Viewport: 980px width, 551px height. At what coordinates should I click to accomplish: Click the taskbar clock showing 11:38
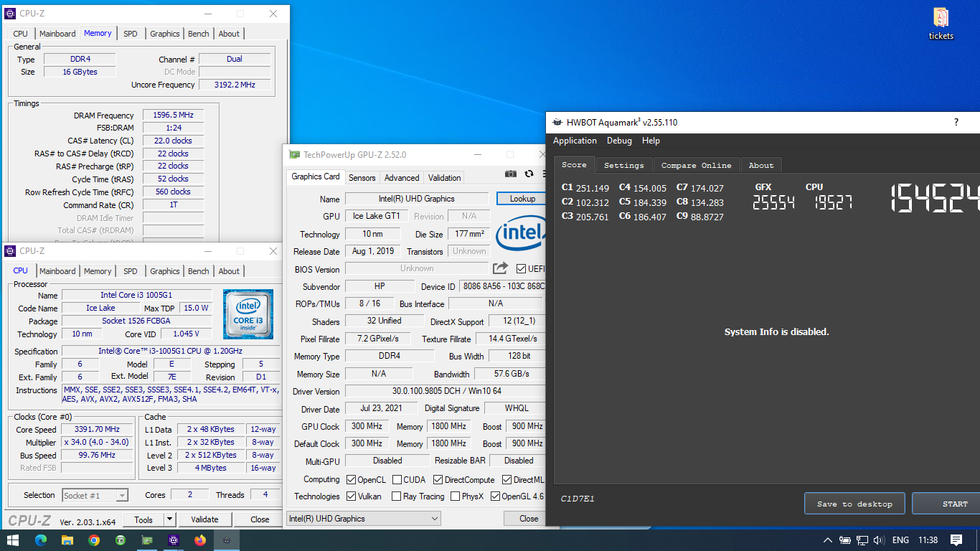(x=928, y=540)
